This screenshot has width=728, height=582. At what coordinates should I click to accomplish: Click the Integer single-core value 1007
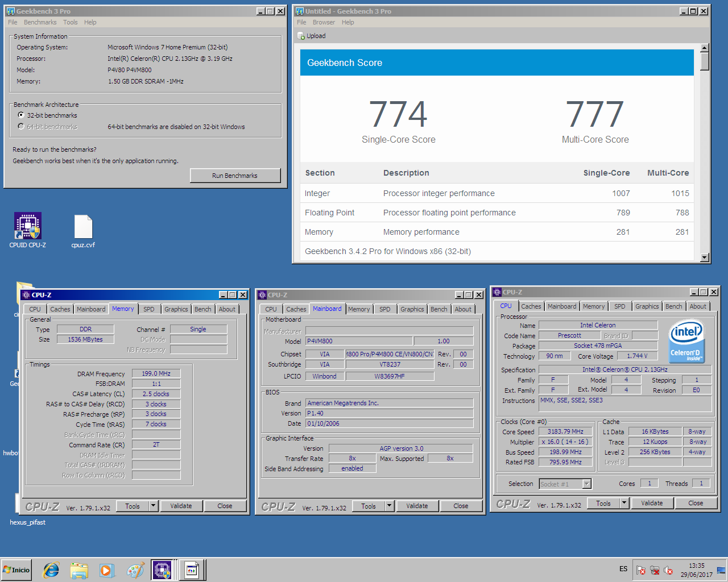[621, 193]
